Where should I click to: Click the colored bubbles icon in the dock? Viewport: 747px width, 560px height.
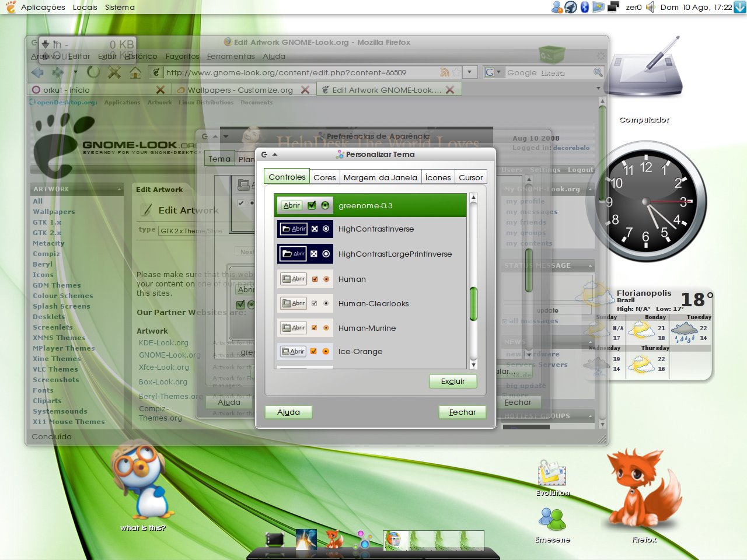pos(363,540)
